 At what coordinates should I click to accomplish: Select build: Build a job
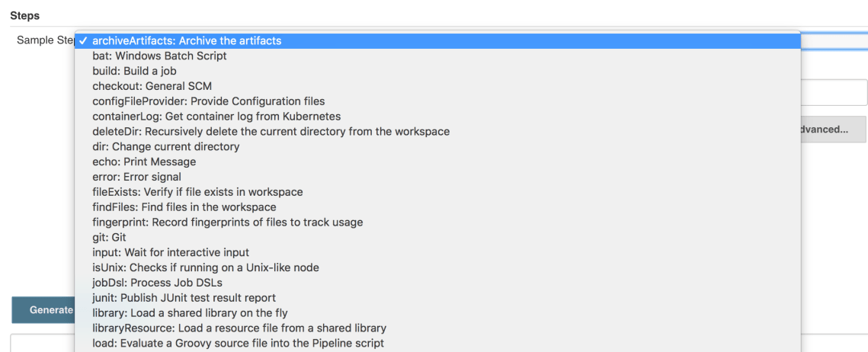pos(134,71)
